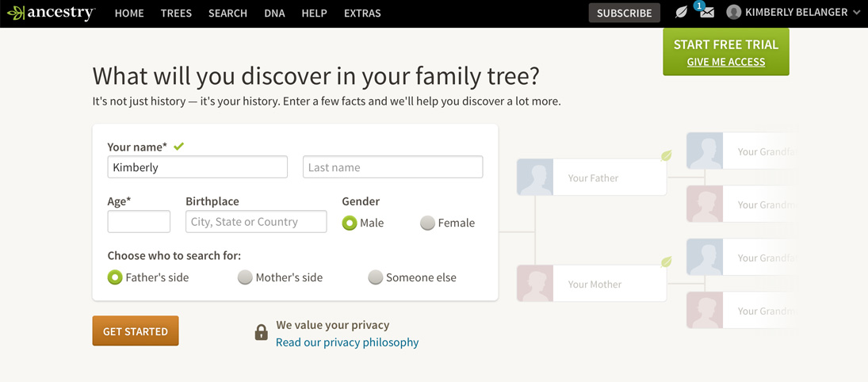Image resolution: width=868 pixels, height=382 pixels.
Task: Click the Last name input field
Action: (392, 167)
